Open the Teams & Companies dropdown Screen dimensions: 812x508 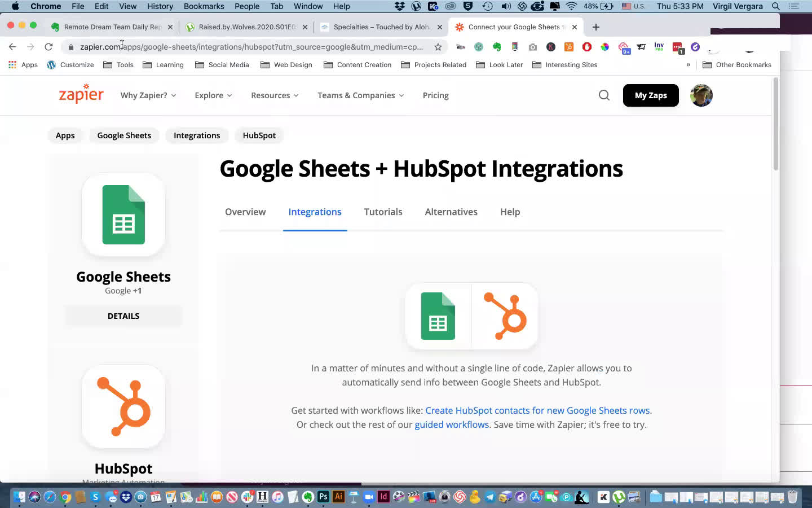pos(360,95)
